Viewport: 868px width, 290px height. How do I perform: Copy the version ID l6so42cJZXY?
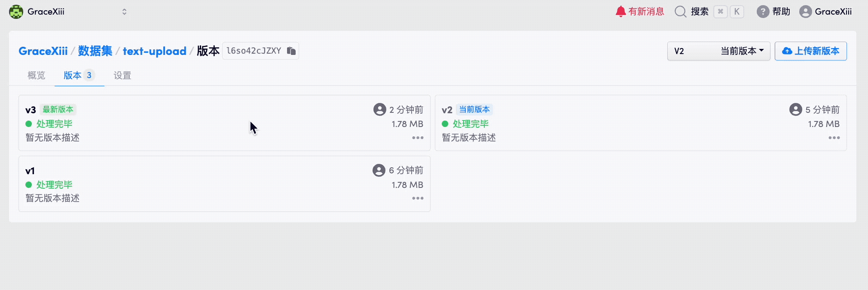pos(291,51)
